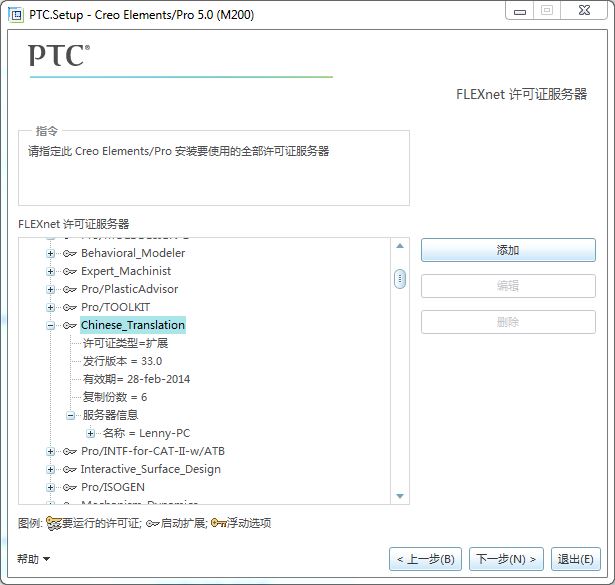
Task: Click the key icon beside Expert_Machinist
Action: point(69,271)
